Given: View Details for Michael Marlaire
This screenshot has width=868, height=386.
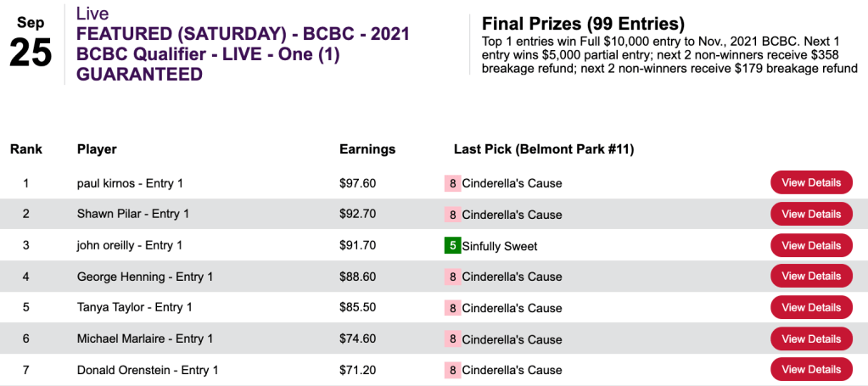Looking at the screenshot, I should pos(811,338).
